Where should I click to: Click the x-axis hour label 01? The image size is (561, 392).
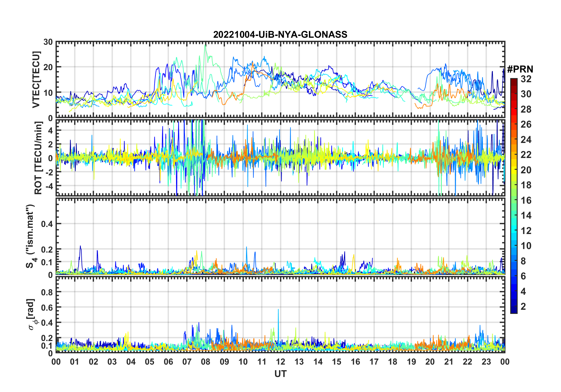(75, 362)
